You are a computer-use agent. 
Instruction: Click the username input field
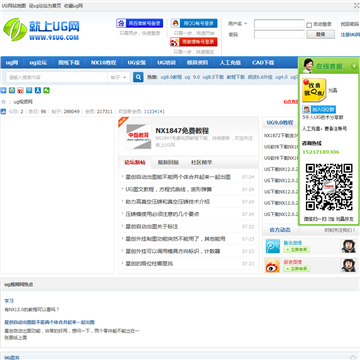[279, 24]
